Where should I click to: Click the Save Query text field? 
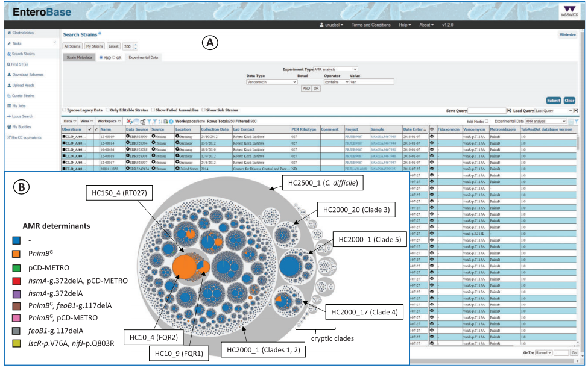[487, 111]
